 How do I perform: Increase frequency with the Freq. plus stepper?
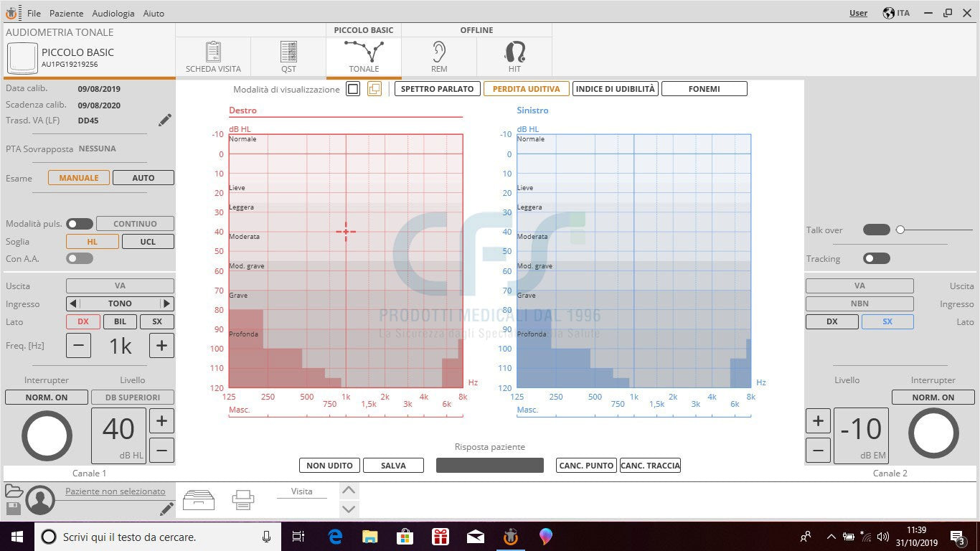tap(161, 345)
